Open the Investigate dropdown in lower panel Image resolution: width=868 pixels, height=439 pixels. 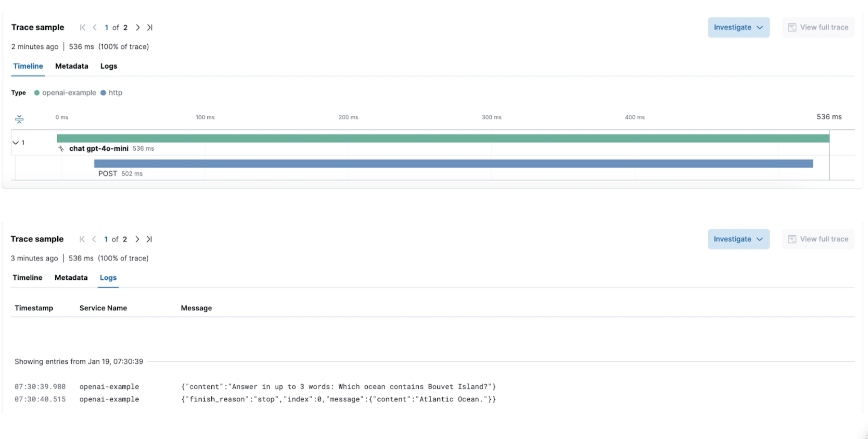[738, 239]
